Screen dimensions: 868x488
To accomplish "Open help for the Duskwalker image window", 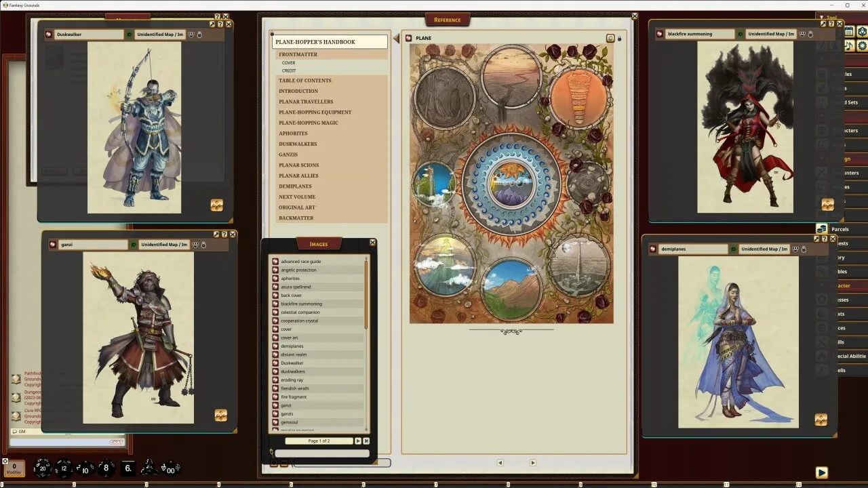I will coord(220,24).
